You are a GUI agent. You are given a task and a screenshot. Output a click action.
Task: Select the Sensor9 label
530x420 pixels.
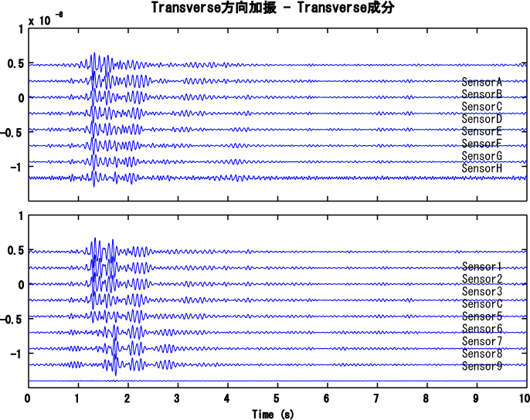tap(482, 366)
